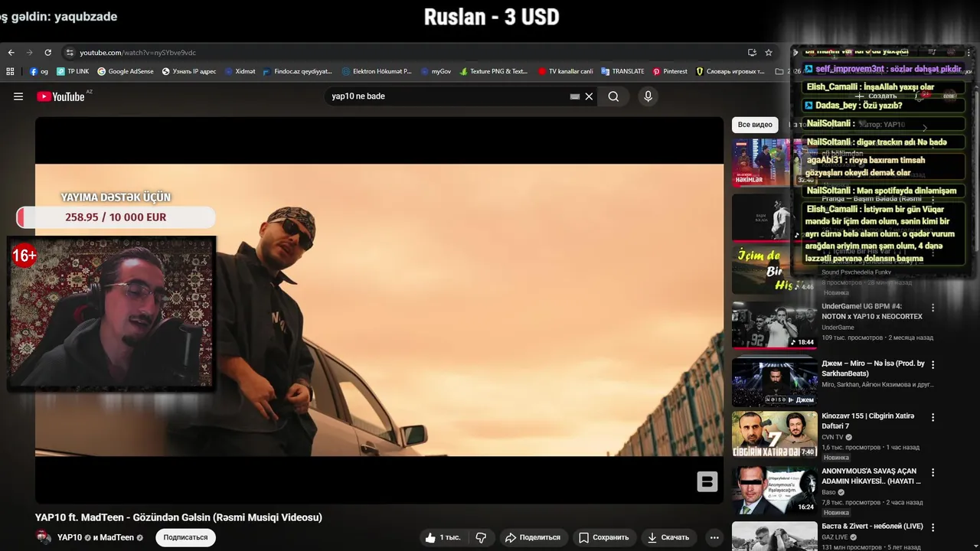The width and height of the screenshot is (980, 551).
Task: Open options for Баста & Zivert video
Action: tap(933, 527)
